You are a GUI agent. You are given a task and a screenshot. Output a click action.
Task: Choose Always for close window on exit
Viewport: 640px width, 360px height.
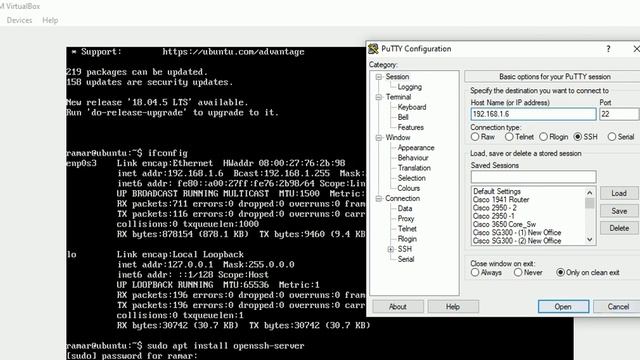486,272
